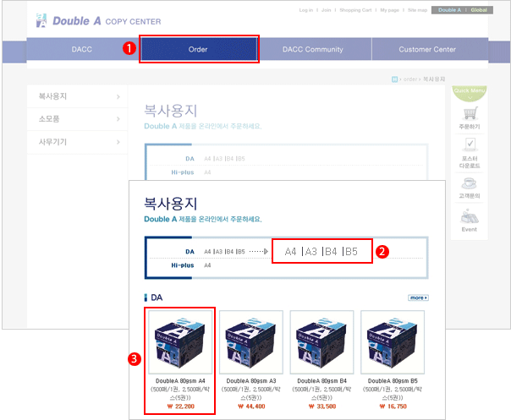
Task: Click the poster download checkmark icon
Action: coord(470,145)
